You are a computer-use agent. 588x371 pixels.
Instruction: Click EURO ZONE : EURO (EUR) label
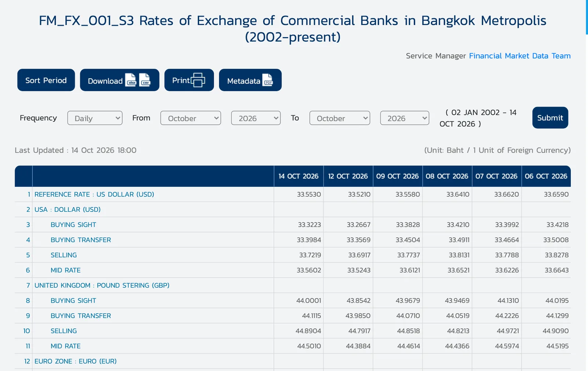coord(75,361)
